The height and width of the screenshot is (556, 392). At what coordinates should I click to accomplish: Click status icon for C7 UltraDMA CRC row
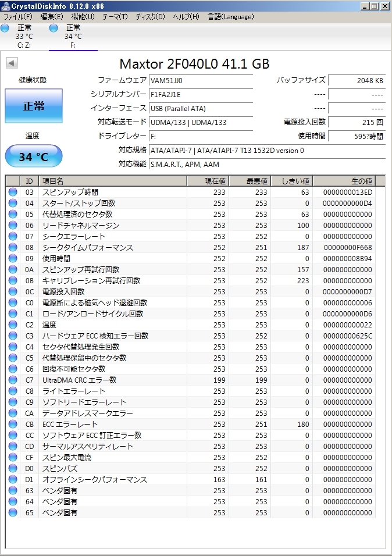(13, 380)
